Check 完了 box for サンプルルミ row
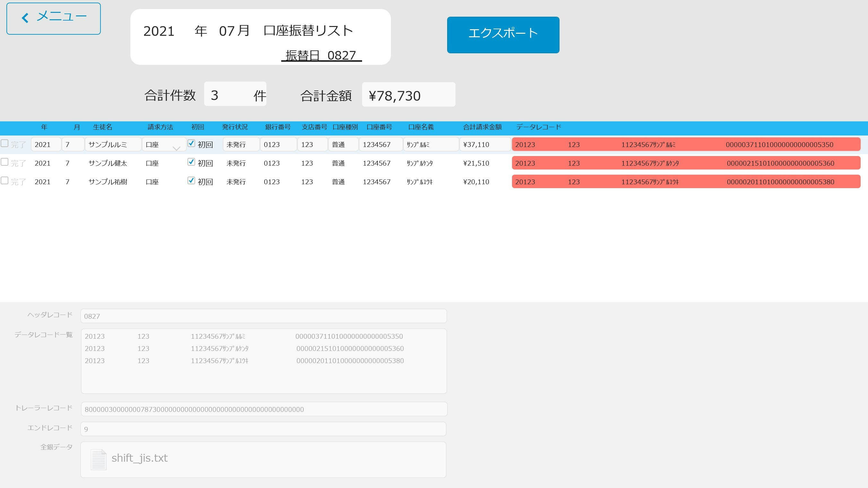Viewport: 868px width, 488px height. pyautogui.click(x=5, y=144)
